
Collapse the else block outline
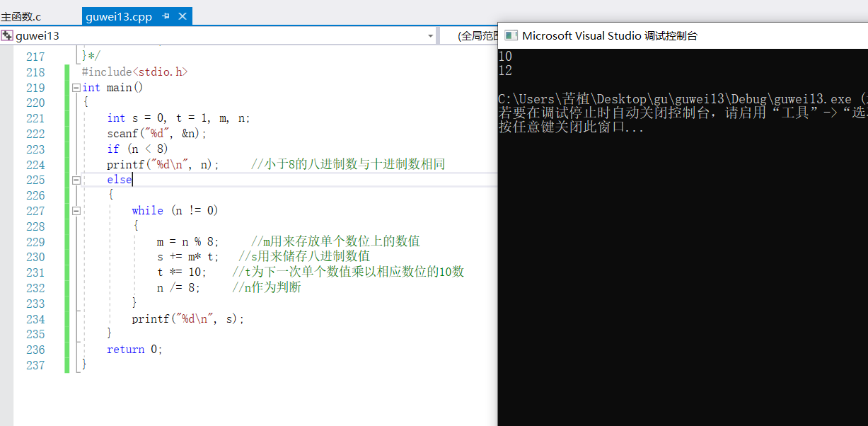76,180
